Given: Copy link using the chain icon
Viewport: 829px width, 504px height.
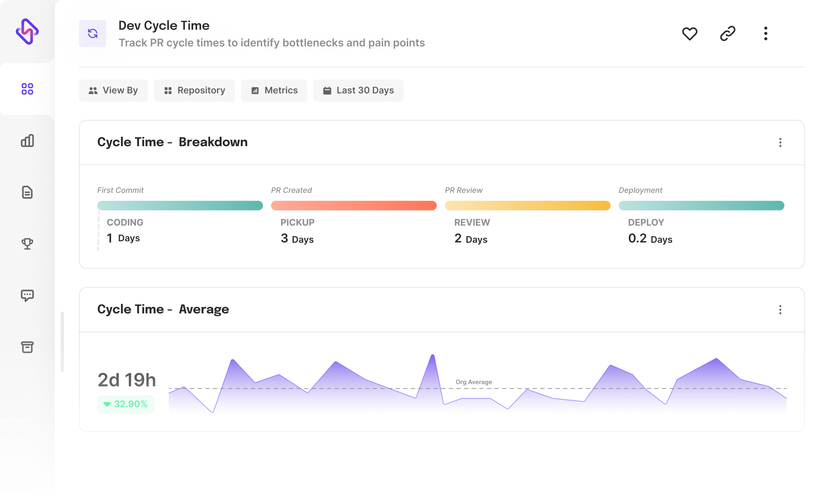Looking at the screenshot, I should coord(728,34).
